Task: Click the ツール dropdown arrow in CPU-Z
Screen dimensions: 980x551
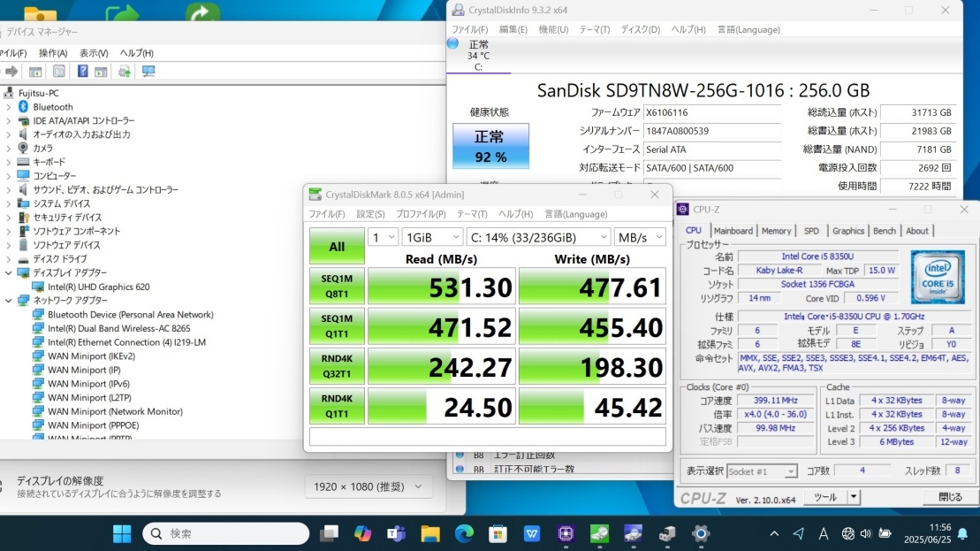Action: coord(854,497)
